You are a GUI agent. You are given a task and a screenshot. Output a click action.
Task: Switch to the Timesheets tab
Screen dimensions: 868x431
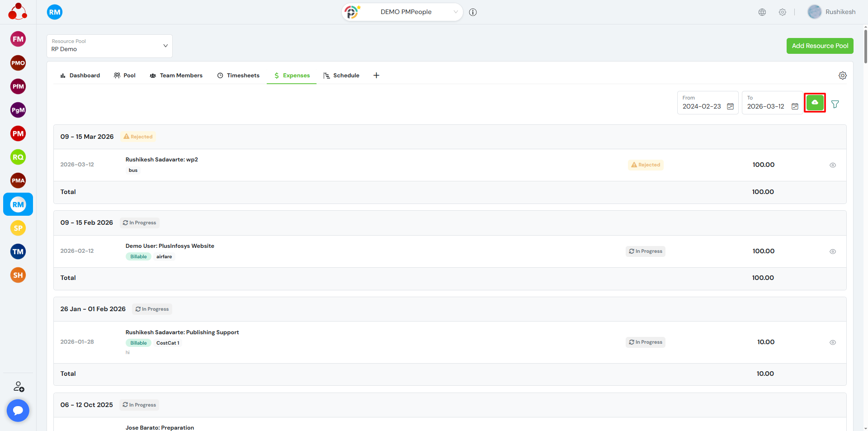click(x=238, y=76)
